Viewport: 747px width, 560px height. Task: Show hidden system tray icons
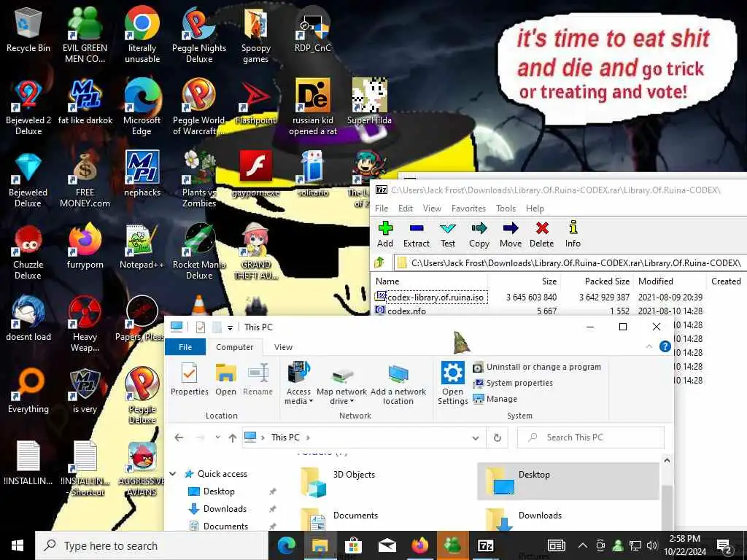click(583, 545)
